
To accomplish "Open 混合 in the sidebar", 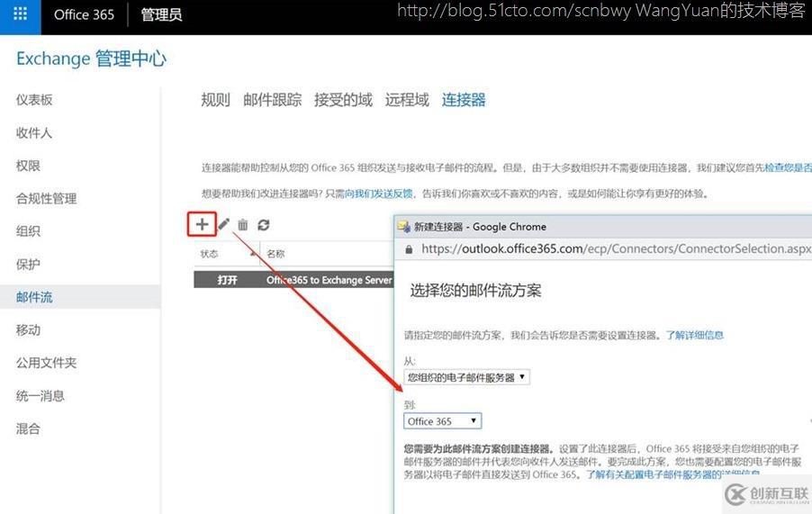I will [28, 428].
